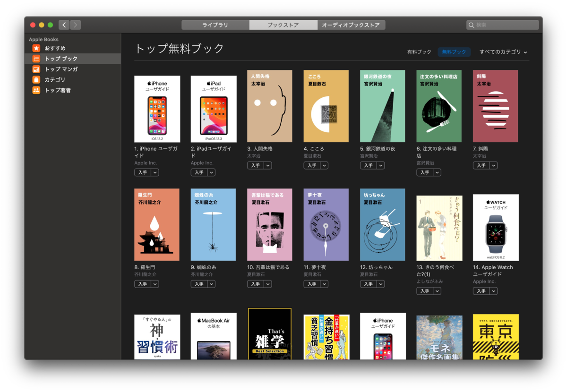Click author 夏目漱石 under 10. 吾輩は猫である
This screenshot has height=392, width=567.
coord(256,274)
